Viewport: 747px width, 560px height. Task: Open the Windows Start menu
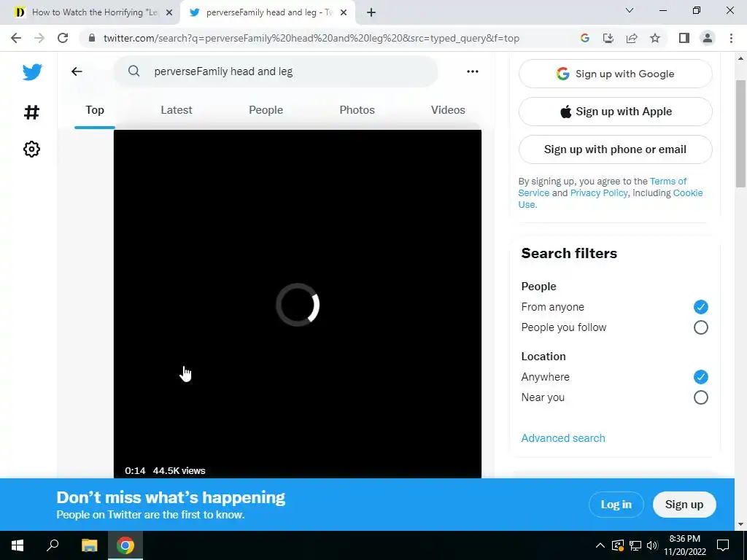click(18, 545)
